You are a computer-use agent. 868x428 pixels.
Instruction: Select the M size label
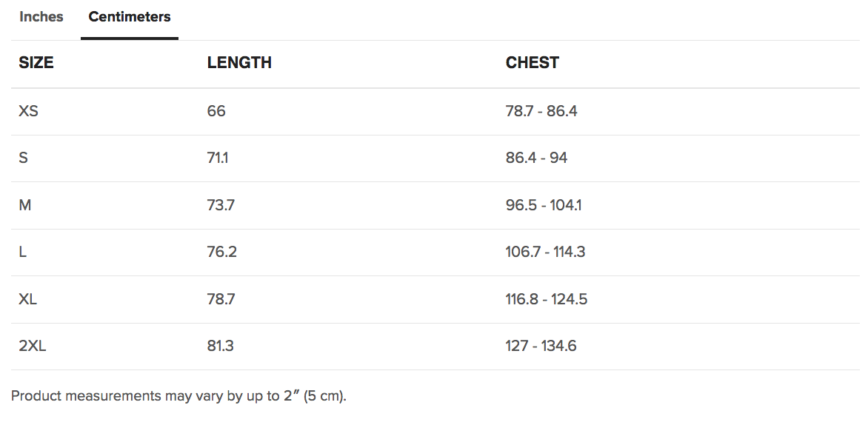tap(25, 205)
